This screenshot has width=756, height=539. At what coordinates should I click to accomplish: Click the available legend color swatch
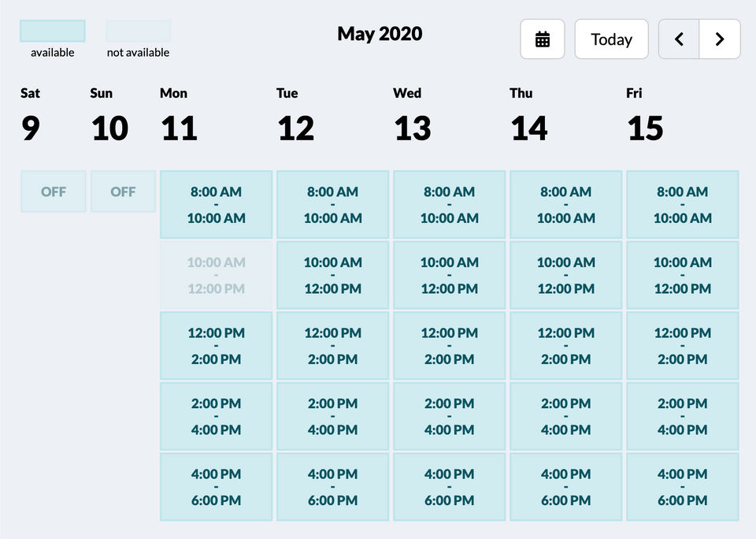(53, 31)
